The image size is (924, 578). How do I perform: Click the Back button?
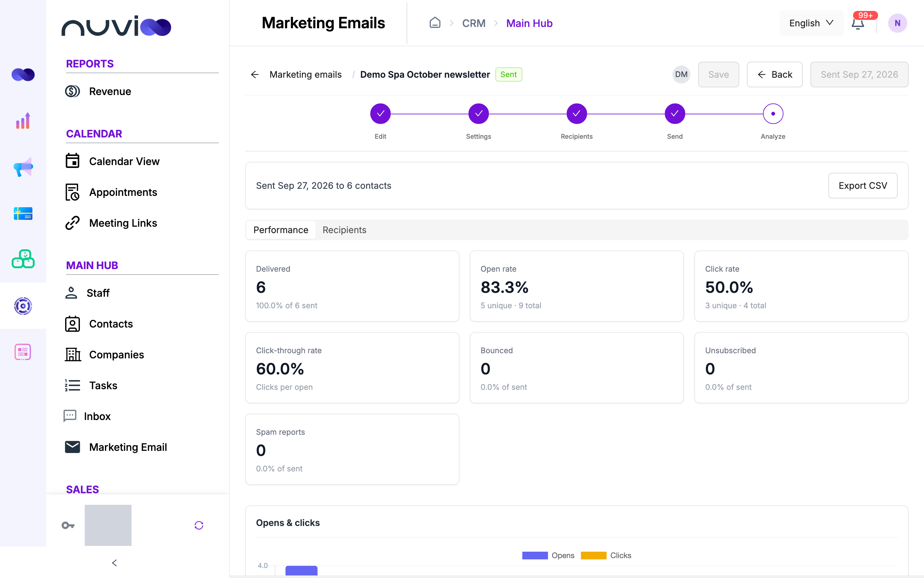click(774, 74)
